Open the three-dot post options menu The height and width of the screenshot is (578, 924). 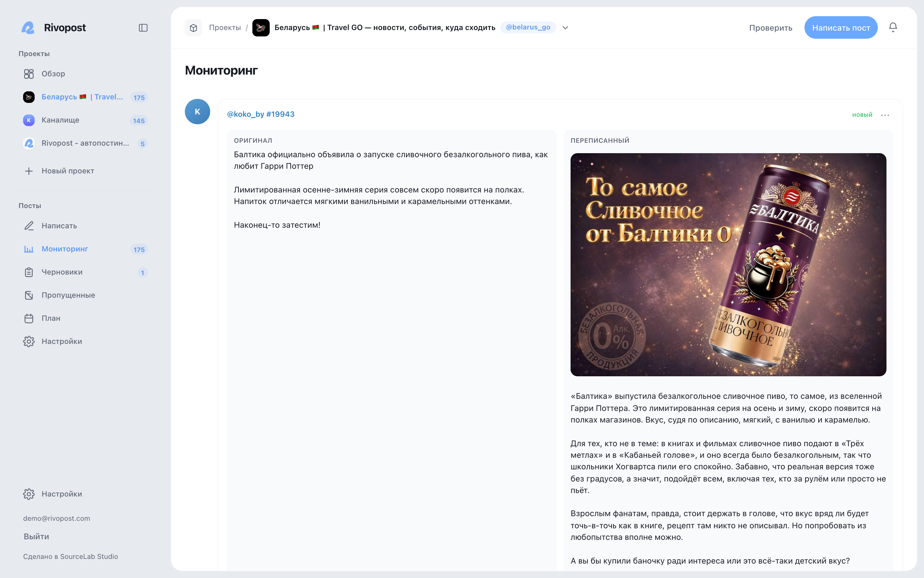click(885, 115)
